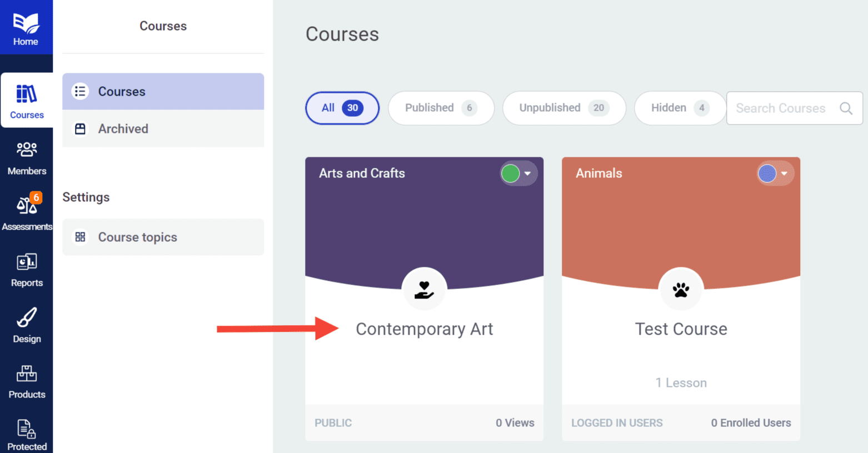This screenshot has width=868, height=453.
Task: Open Course topics settings
Action: pos(163,237)
